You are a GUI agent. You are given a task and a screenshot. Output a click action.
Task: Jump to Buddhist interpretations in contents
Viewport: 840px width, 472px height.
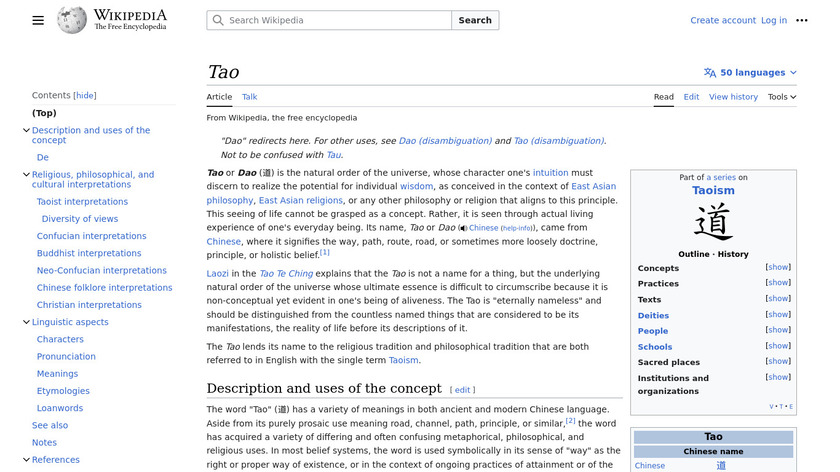[89, 253]
